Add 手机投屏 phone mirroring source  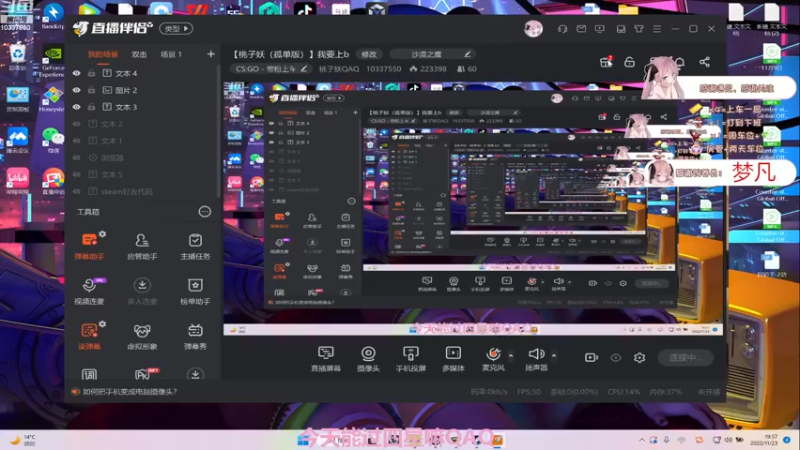tap(411, 359)
